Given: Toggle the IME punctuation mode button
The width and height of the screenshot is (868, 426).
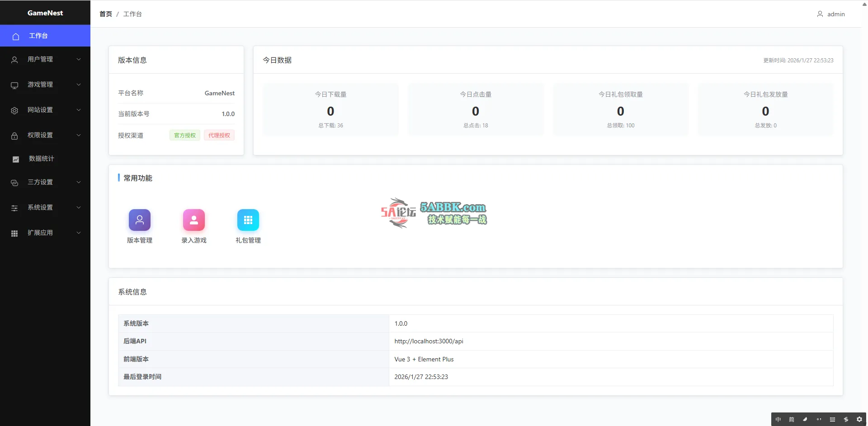Looking at the screenshot, I should point(819,419).
